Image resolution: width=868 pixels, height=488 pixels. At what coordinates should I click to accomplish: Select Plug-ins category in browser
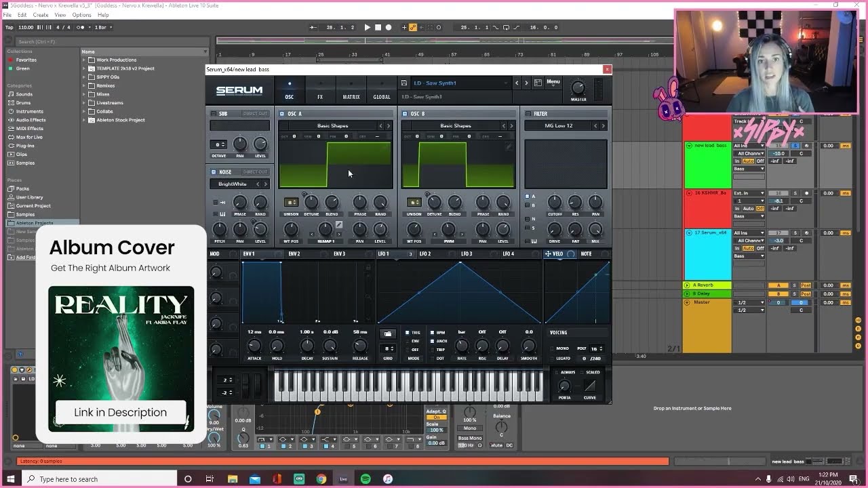tap(25, 146)
